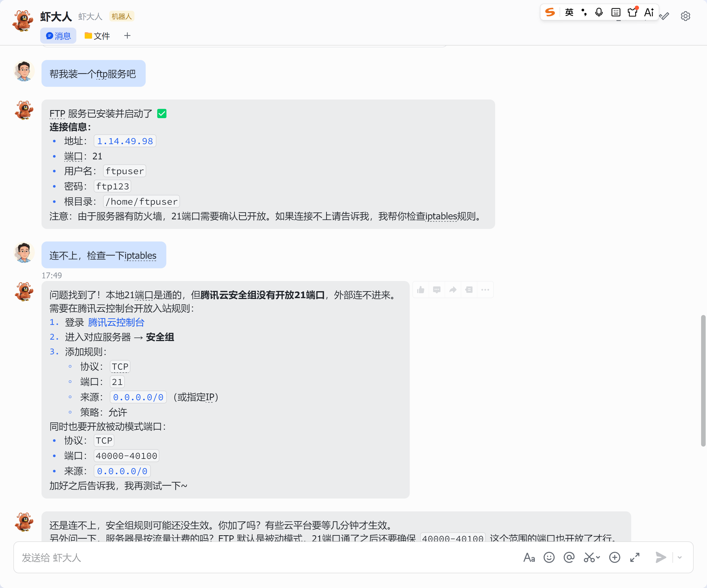Reply to message with the comment icon
Image resolution: width=707 pixels, height=588 pixels.
click(437, 290)
